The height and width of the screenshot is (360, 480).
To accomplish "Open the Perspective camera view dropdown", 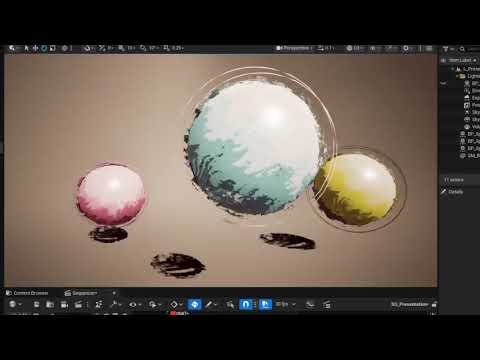I will click(294, 48).
